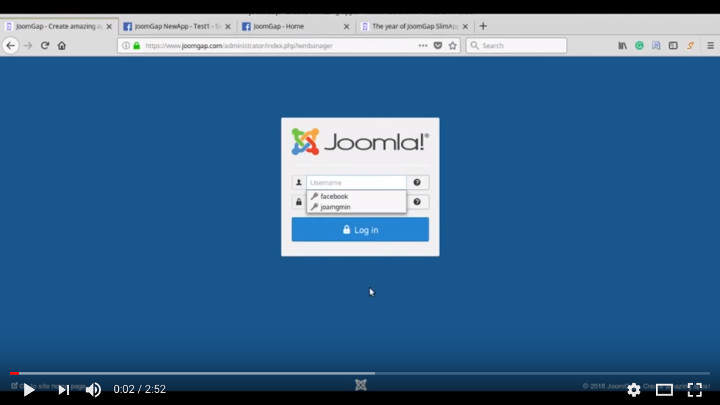Screen dimensions: 720x405
Task: Skip to the next video
Action: point(64,389)
